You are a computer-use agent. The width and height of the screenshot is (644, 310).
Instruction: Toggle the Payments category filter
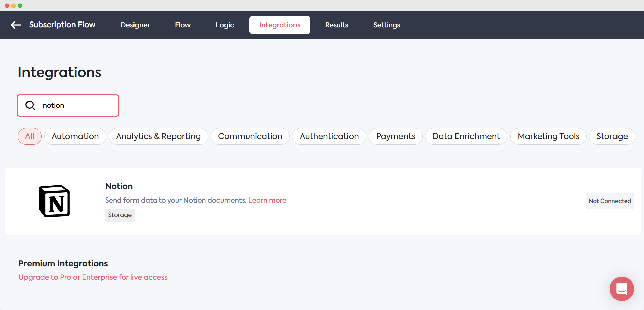[395, 136]
